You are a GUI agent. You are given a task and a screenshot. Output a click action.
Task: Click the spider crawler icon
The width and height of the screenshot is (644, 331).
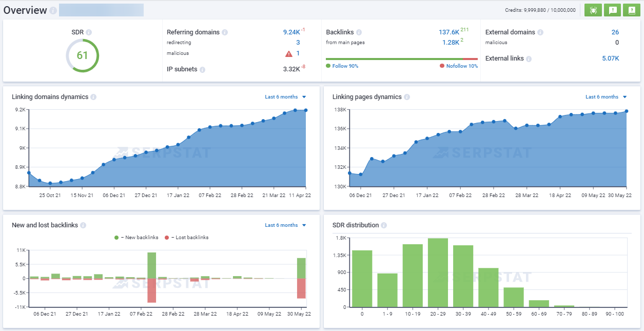tap(593, 9)
